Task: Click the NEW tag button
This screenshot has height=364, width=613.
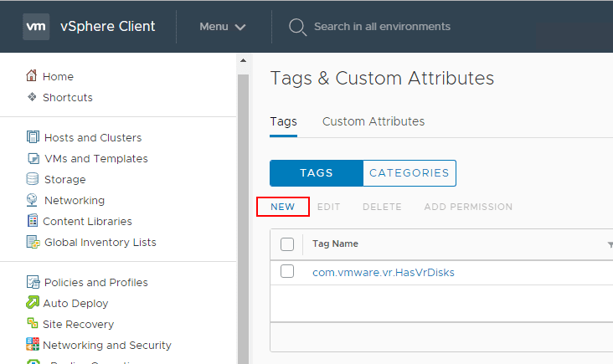Action: pyautogui.click(x=283, y=207)
